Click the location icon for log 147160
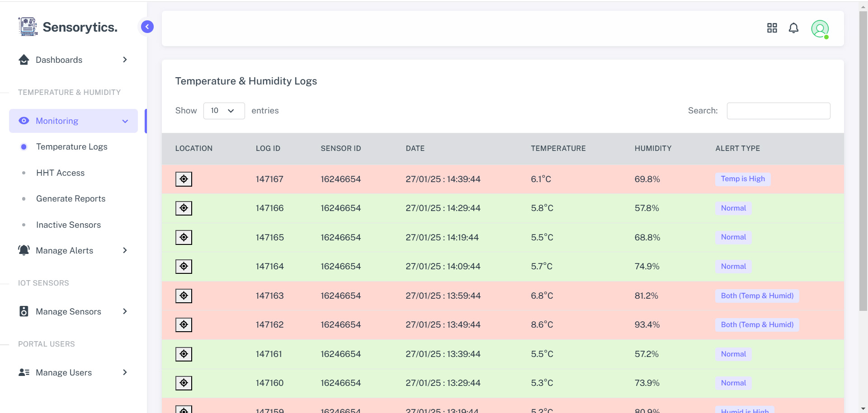Viewport: 868px width, 413px height. tap(184, 383)
